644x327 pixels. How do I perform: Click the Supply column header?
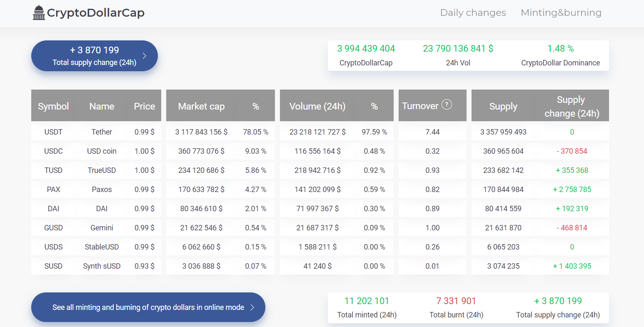point(503,106)
